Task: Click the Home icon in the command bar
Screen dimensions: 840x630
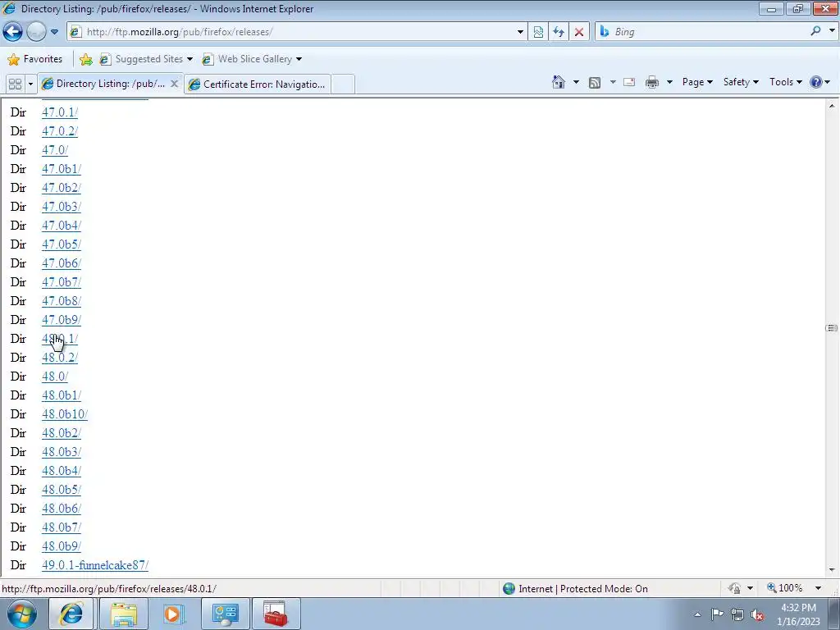Action: pyautogui.click(x=559, y=82)
